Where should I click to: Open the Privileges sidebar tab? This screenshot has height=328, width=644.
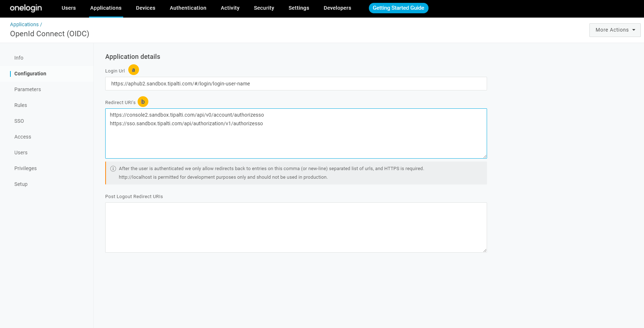click(x=26, y=168)
